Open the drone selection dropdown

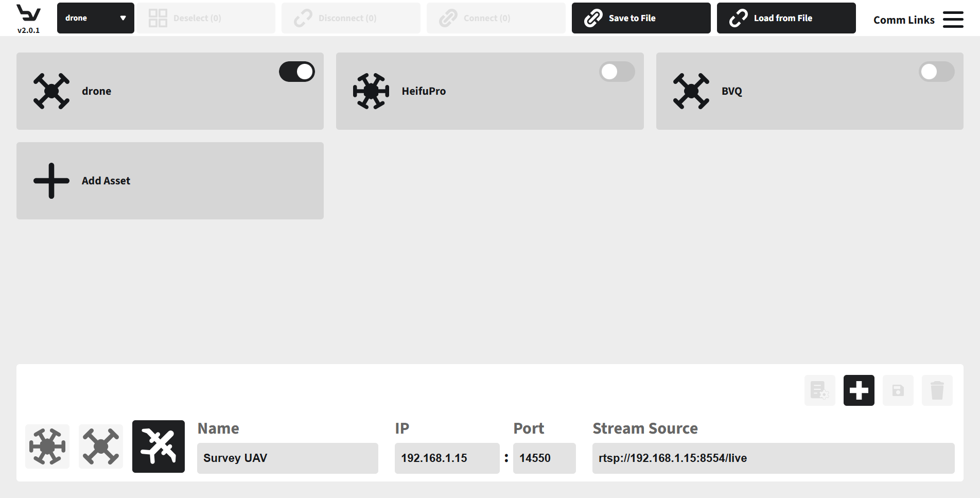[x=95, y=18]
